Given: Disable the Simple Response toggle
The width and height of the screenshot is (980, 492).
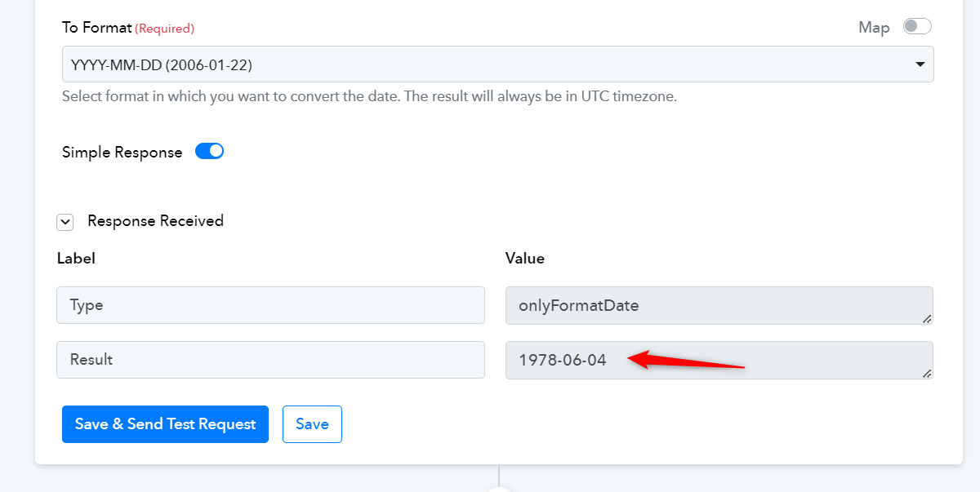Looking at the screenshot, I should pos(209,152).
